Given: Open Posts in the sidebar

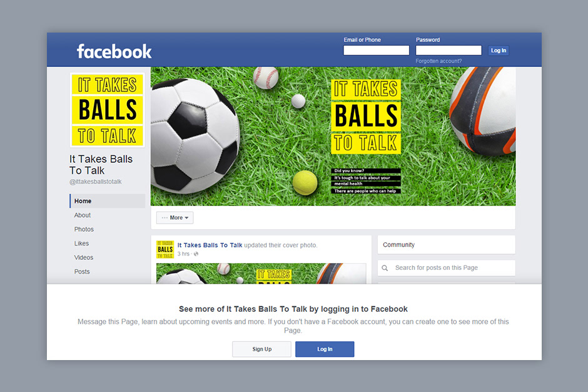Looking at the screenshot, I should click(x=82, y=272).
